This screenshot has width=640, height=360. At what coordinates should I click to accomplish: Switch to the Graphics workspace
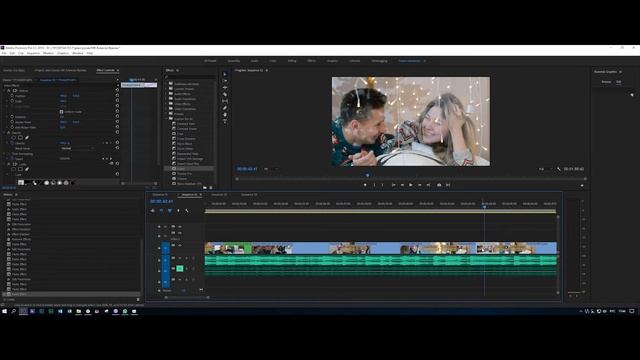pyautogui.click(x=332, y=61)
